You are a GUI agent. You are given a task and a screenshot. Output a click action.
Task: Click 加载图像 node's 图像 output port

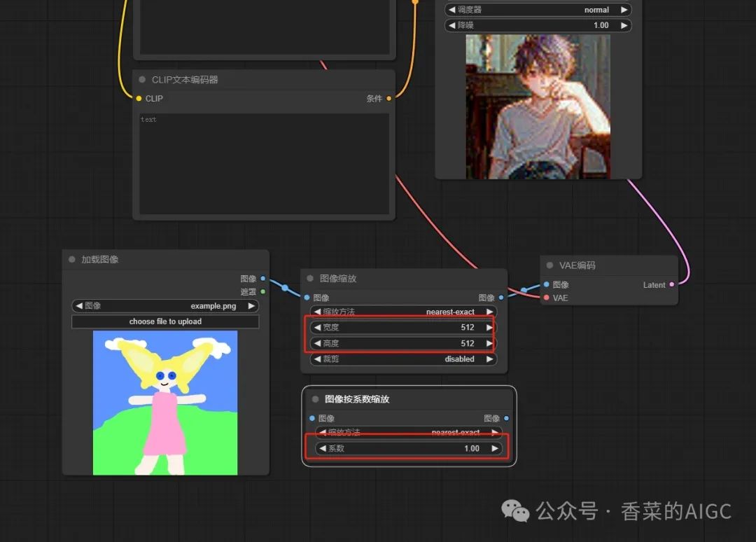pyautogui.click(x=262, y=278)
